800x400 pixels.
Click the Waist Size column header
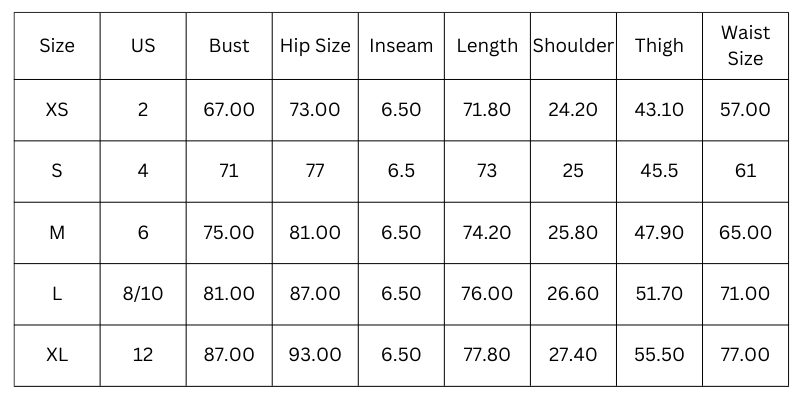(745, 46)
